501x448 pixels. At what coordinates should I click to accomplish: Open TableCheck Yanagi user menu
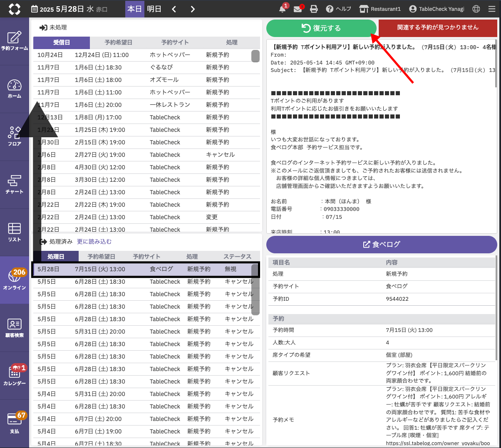tap(437, 9)
